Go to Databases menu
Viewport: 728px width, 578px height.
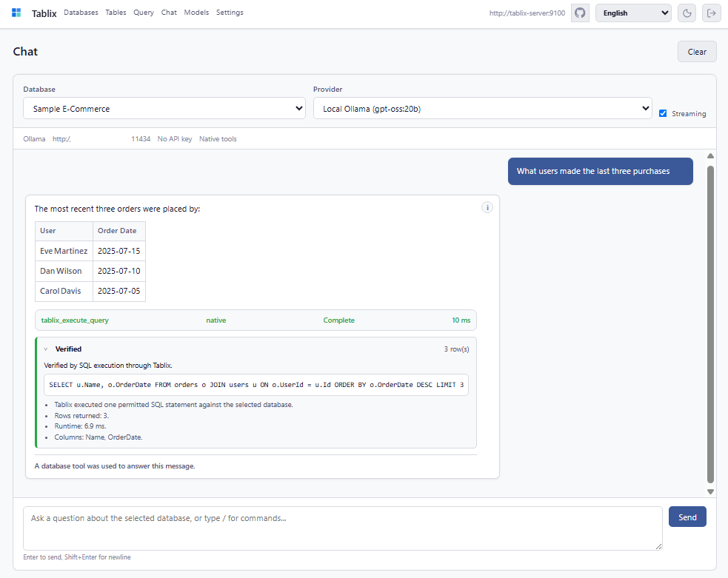coord(81,13)
